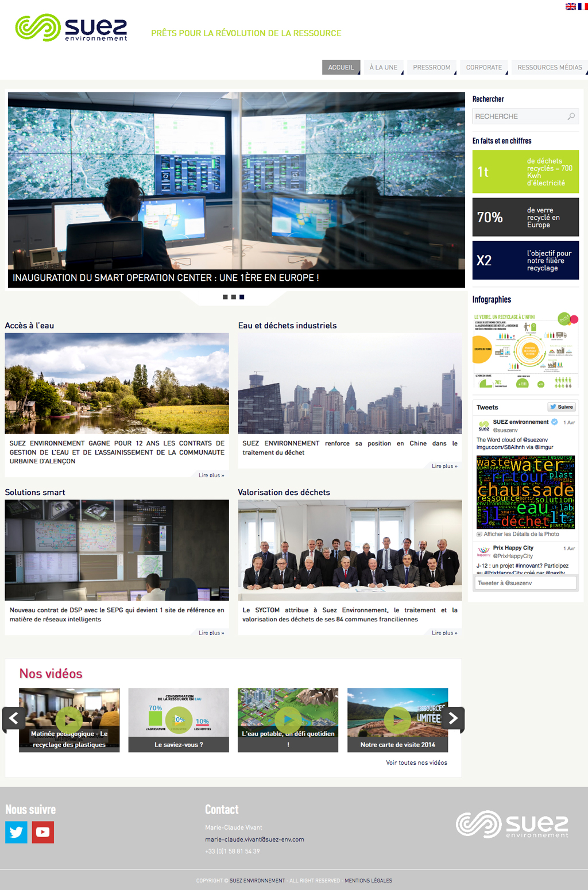This screenshot has height=890, width=588.
Task: Click Afficher les Détails de la Photo
Action: click(x=518, y=534)
